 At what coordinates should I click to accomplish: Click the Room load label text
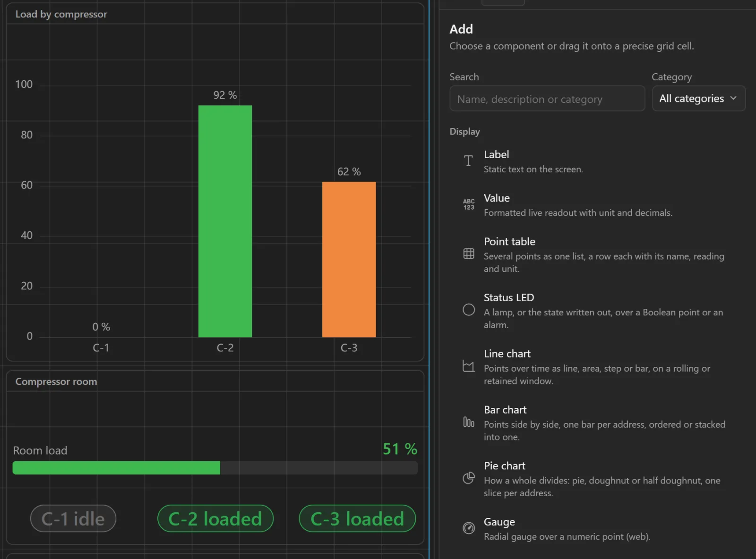(x=40, y=450)
